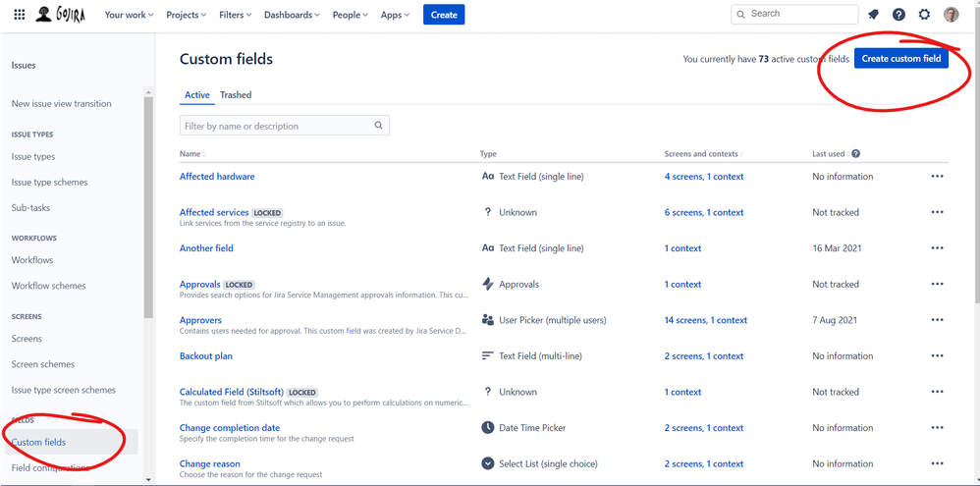Viewport: 980px width, 486px height.
Task: Open Workflows in sidebar
Action: click(31, 260)
